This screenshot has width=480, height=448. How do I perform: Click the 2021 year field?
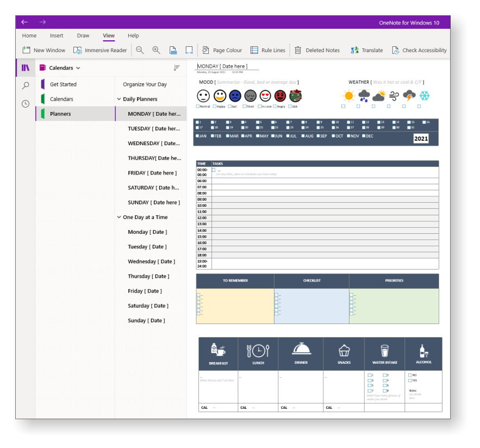tap(421, 139)
